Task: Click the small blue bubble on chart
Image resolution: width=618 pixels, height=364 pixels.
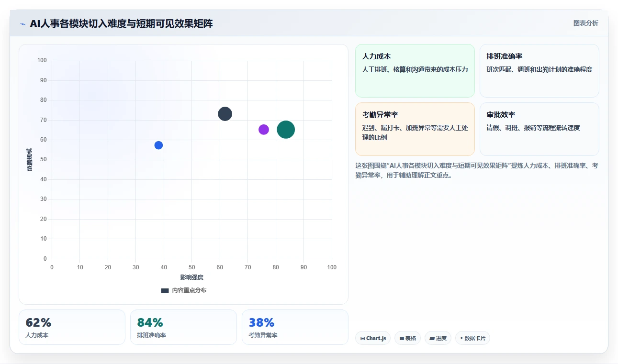Action: click(x=158, y=145)
